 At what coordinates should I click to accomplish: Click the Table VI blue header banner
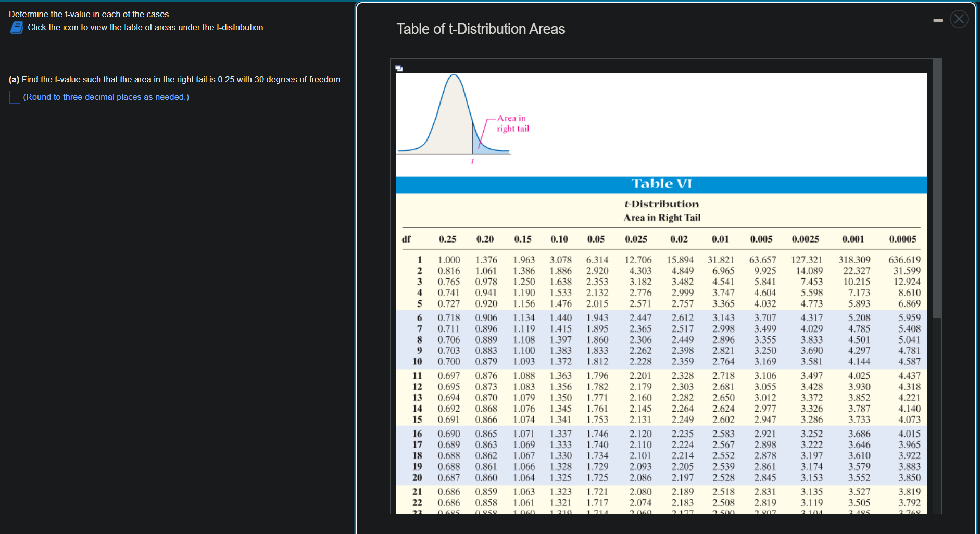click(x=661, y=184)
